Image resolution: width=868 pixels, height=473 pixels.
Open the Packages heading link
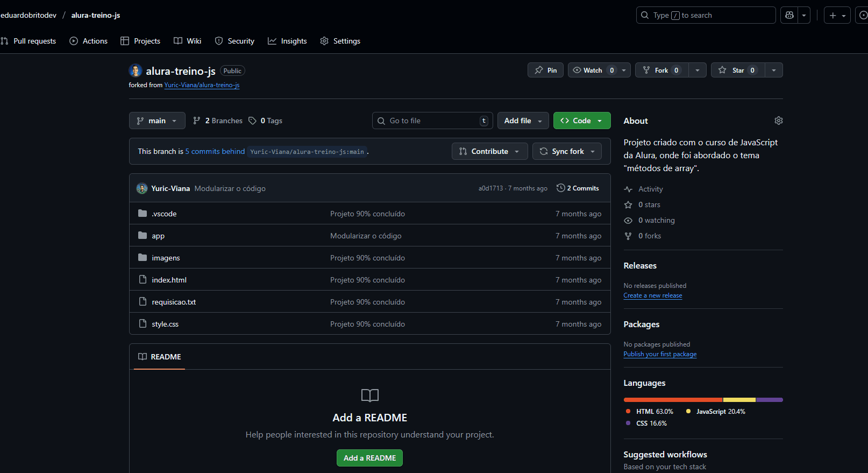point(642,324)
